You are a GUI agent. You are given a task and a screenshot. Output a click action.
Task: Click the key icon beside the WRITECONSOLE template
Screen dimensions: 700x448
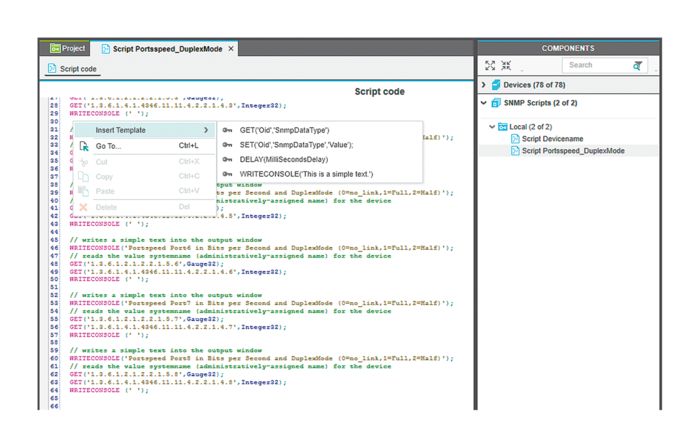[x=227, y=174]
